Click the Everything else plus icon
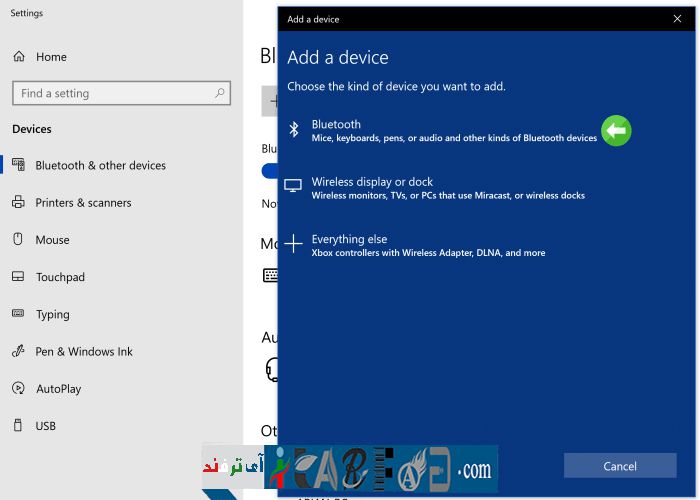 coord(293,244)
